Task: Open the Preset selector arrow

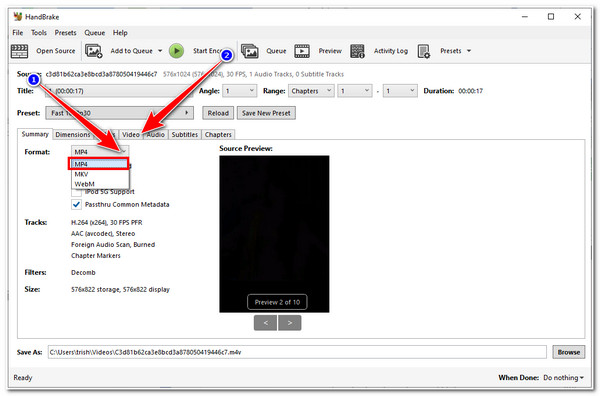Action: tap(187, 113)
